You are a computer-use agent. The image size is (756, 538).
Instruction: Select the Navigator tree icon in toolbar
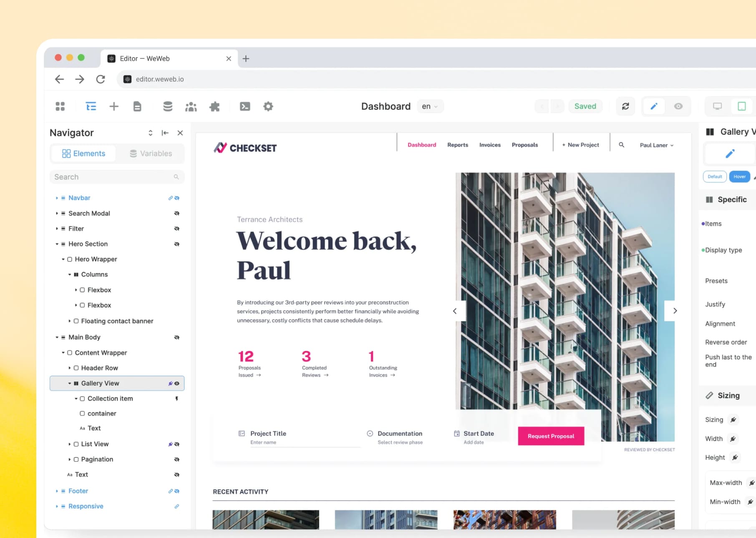91,106
